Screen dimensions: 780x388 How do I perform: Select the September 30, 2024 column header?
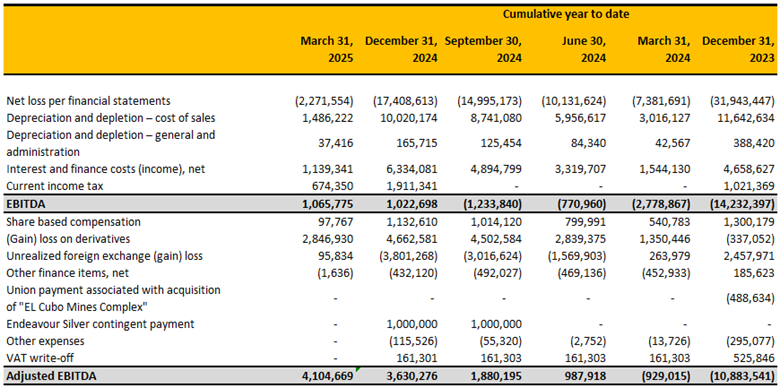pyautogui.click(x=483, y=49)
